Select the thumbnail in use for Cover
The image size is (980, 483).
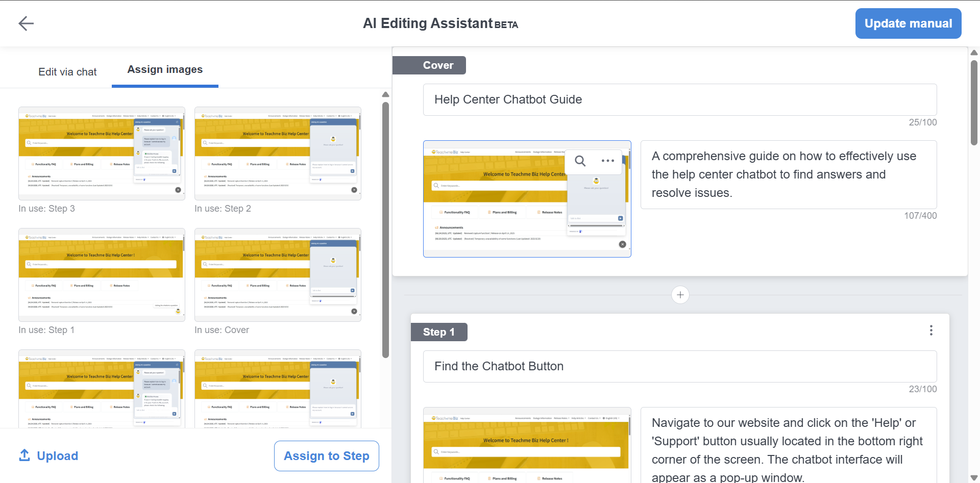pos(278,274)
